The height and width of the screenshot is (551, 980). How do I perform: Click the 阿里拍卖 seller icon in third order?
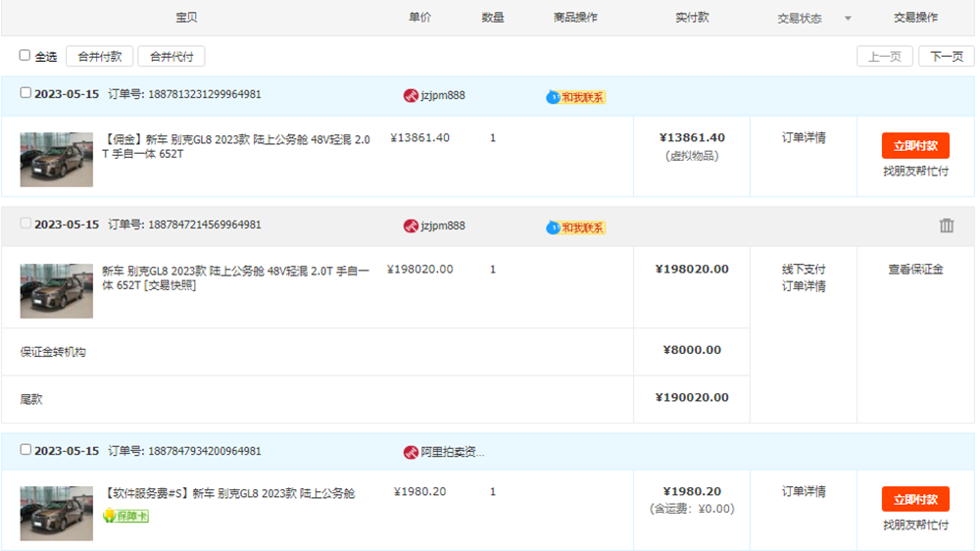(x=411, y=452)
